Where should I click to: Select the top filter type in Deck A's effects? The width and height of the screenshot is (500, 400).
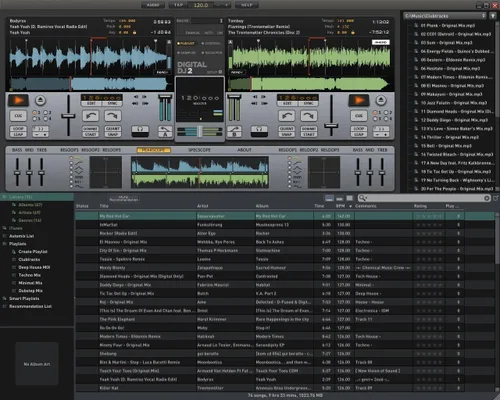pyautogui.click(x=71, y=158)
